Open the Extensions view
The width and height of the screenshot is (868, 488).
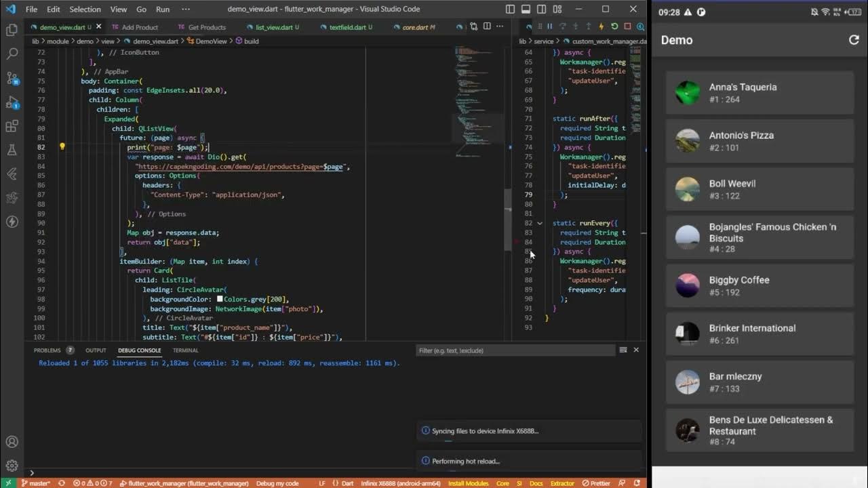pyautogui.click(x=12, y=126)
